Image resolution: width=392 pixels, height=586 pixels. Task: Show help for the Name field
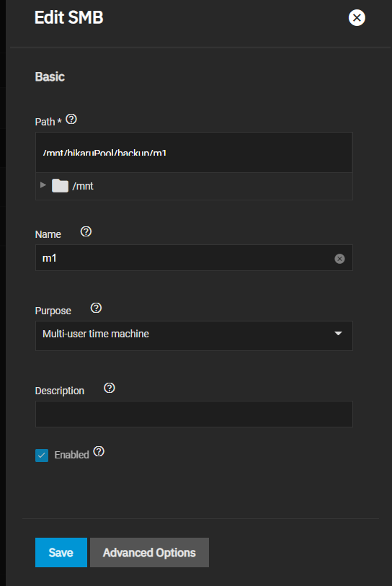[86, 231]
